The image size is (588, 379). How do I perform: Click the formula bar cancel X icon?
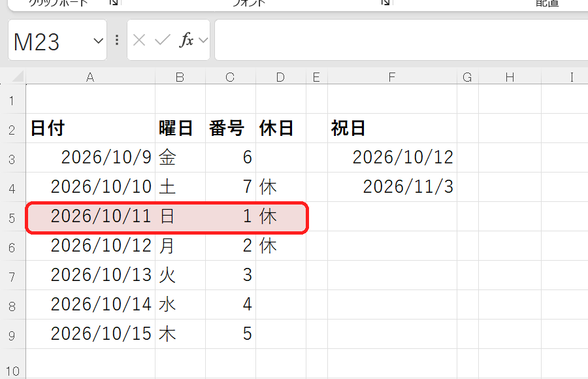point(139,40)
